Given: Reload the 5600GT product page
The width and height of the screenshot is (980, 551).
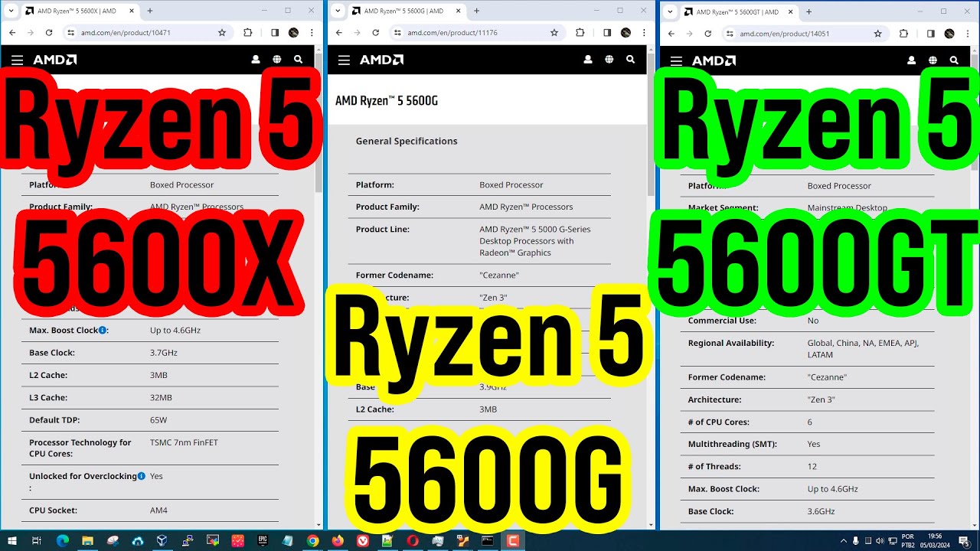Looking at the screenshot, I should [708, 34].
